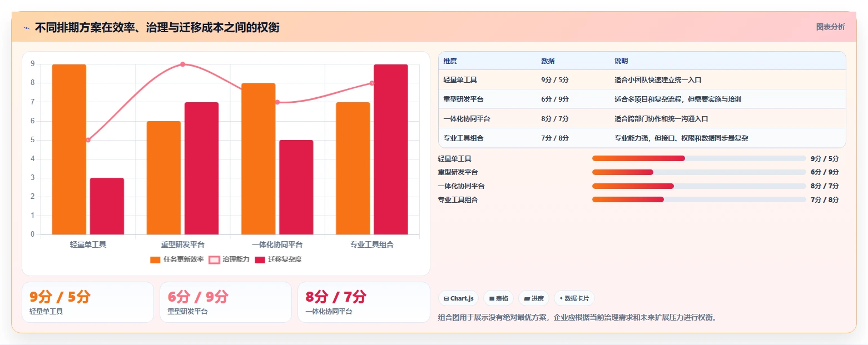Click the 7分 / 8分 value beside its progress bar
This screenshot has width=868, height=345.
pyautogui.click(x=825, y=200)
